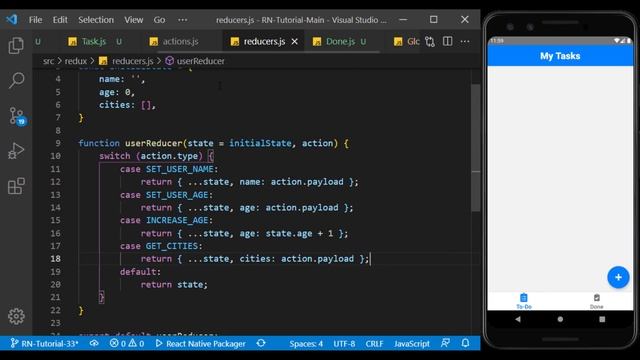640x360 pixels.
Task: Click line number 18 in gutter
Action: [56, 259]
